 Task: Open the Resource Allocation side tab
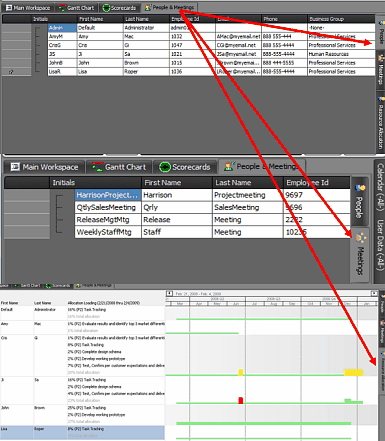click(x=380, y=123)
